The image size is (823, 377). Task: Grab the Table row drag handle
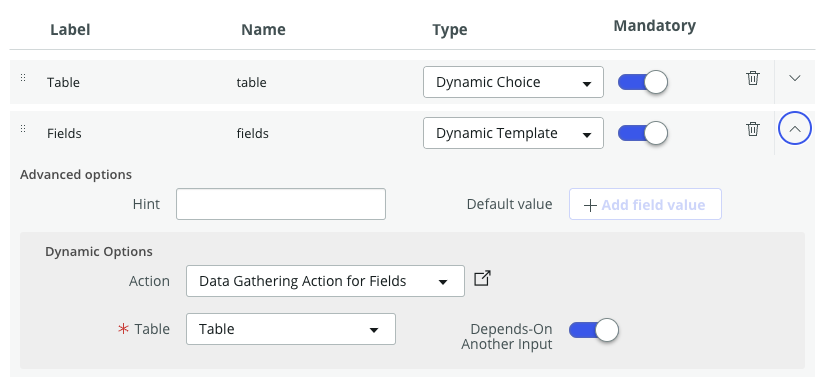[x=23, y=78]
